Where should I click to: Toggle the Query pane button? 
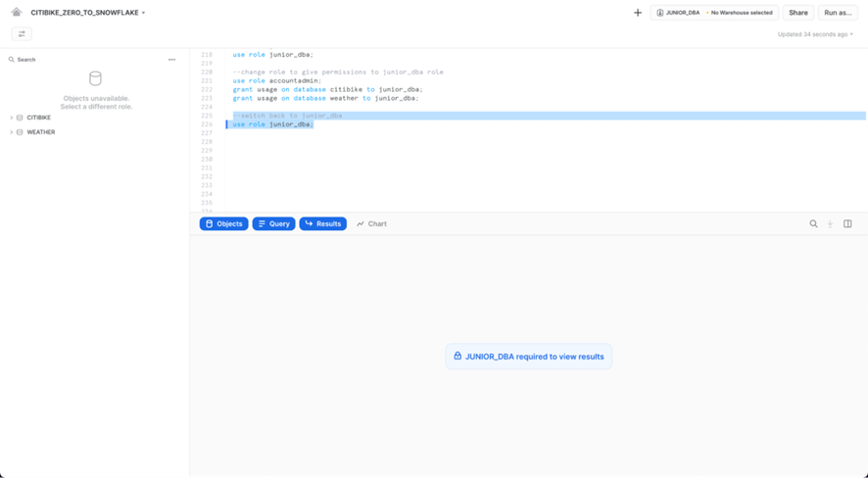[273, 224]
